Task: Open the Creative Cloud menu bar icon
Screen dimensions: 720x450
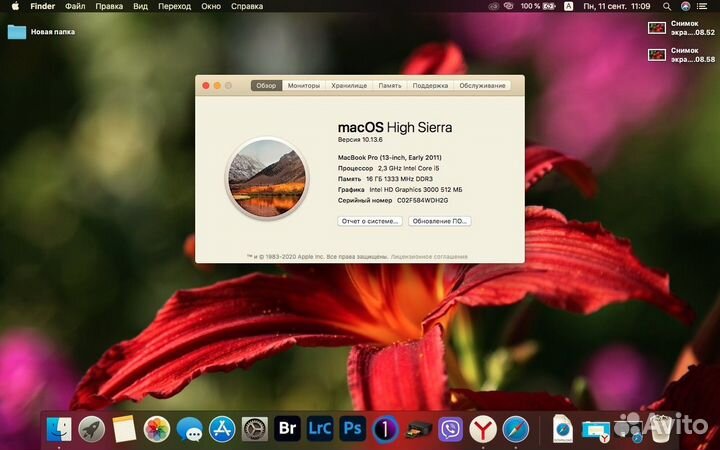Action: [x=494, y=6]
